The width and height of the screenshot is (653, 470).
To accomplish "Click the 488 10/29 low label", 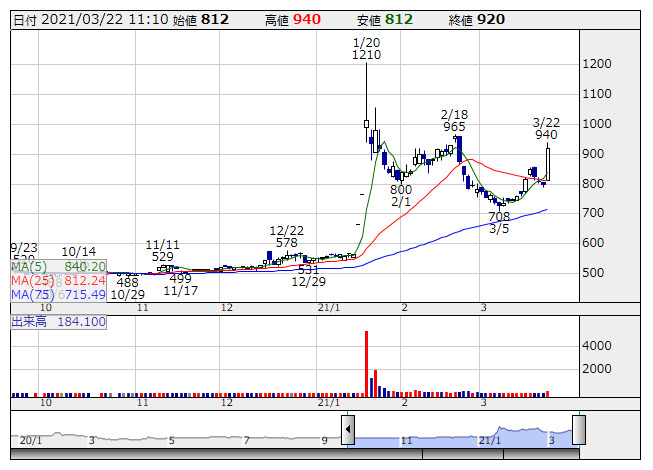I will click(x=127, y=288).
